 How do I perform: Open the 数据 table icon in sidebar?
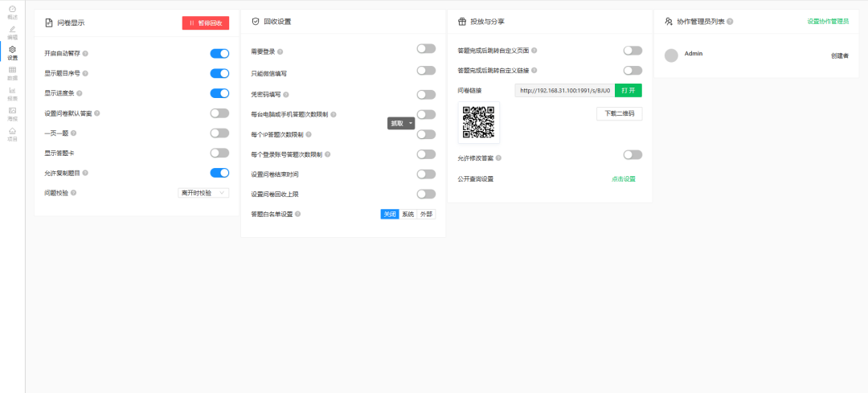click(x=12, y=73)
